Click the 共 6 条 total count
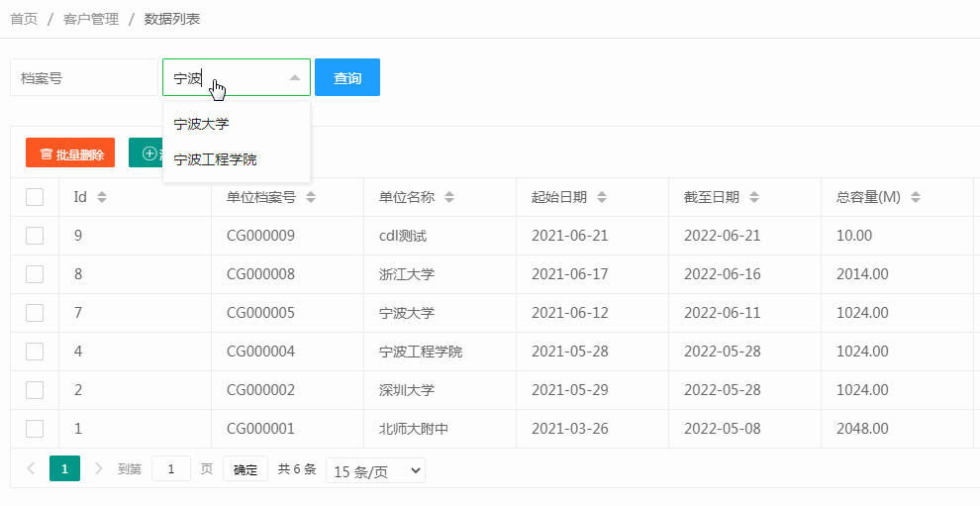This screenshot has height=506, width=980. click(x=297, y=468)
